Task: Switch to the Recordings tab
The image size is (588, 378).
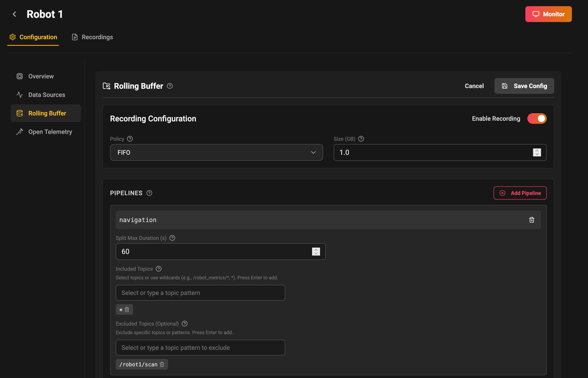Action: tap(92, 37)
